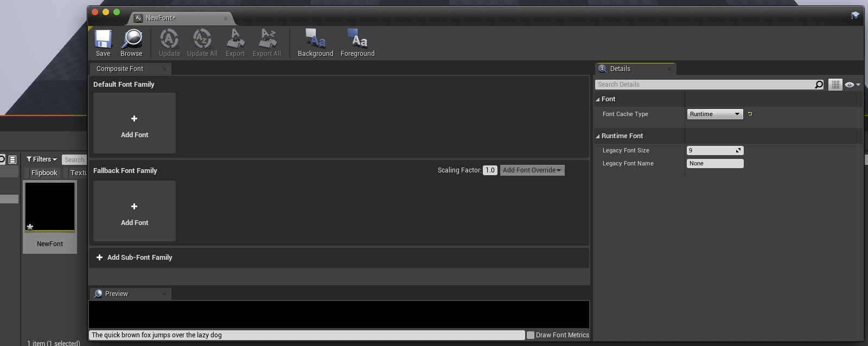Click the Update All toolbar icon
The width and height of the screenshot is (868, 346).
click(x=202, y=42)
